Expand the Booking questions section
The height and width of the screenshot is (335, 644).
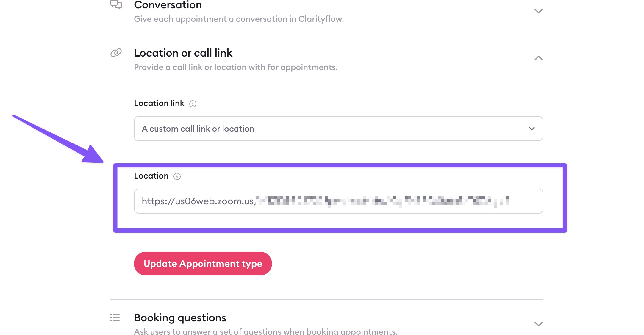tap(538, 323)
